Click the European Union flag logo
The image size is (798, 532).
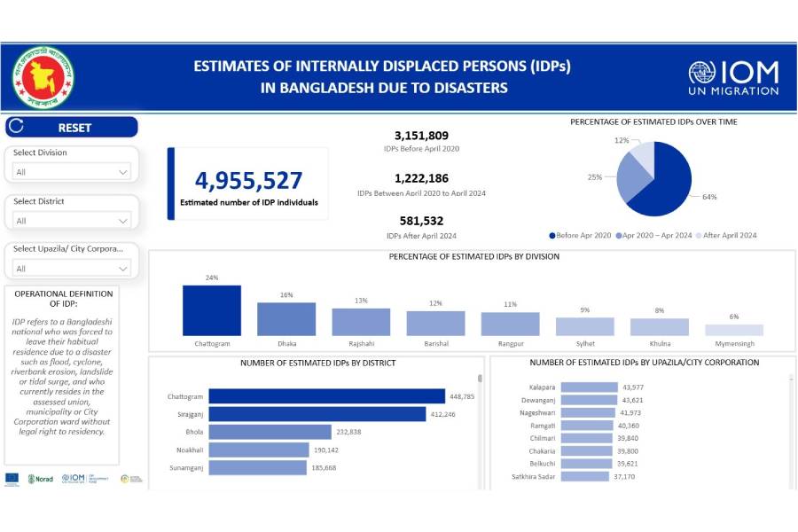click(x=12, y=478)
